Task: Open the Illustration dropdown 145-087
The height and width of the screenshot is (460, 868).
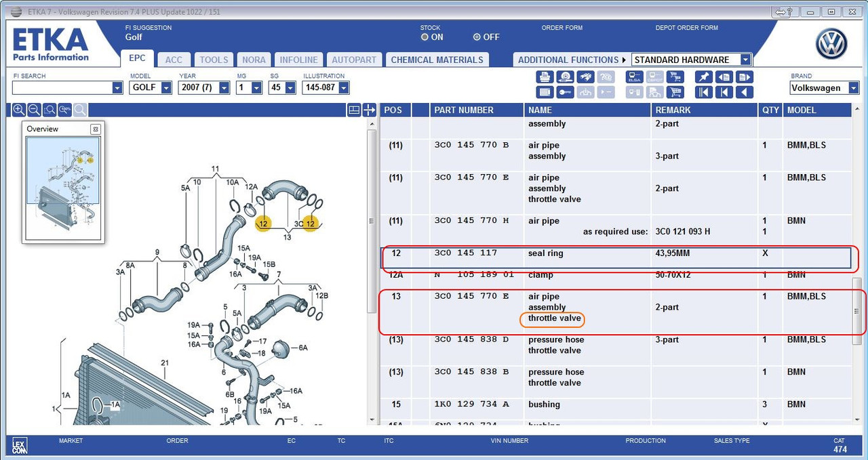Action: (343, 87)
